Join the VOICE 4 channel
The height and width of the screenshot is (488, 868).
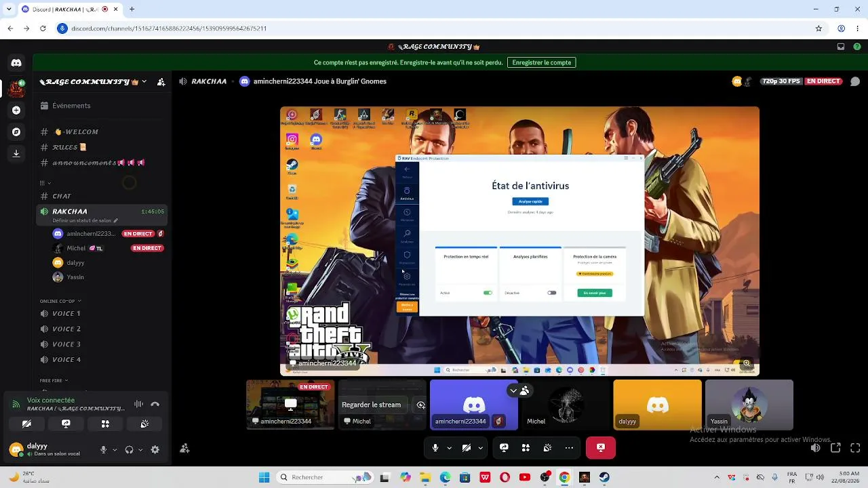click(x=102, y=360)
